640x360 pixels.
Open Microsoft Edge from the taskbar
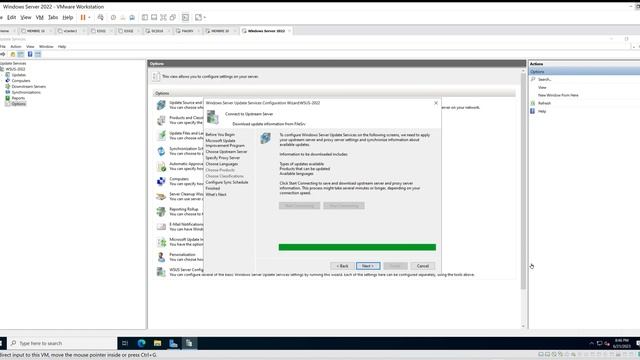click(141, 343)
